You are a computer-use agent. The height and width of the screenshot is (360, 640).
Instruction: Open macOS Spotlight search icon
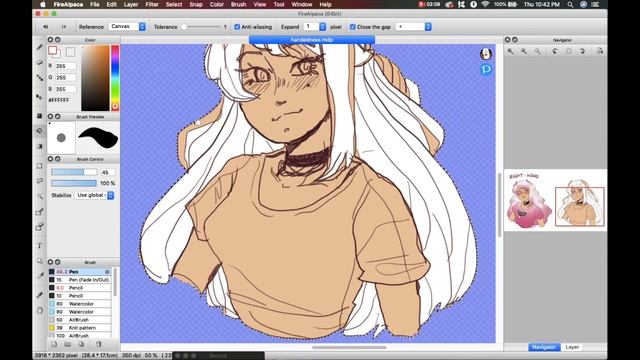point(570,4)
